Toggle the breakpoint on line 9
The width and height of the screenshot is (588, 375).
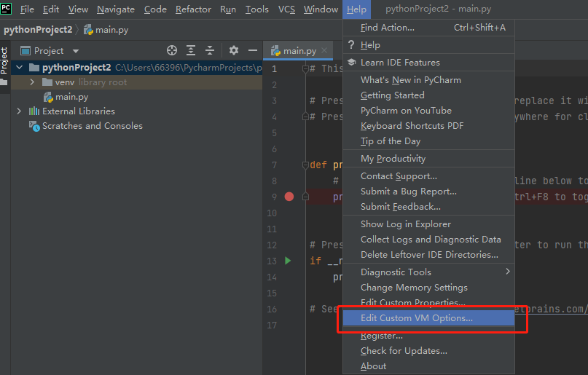(x=289, y=197)
